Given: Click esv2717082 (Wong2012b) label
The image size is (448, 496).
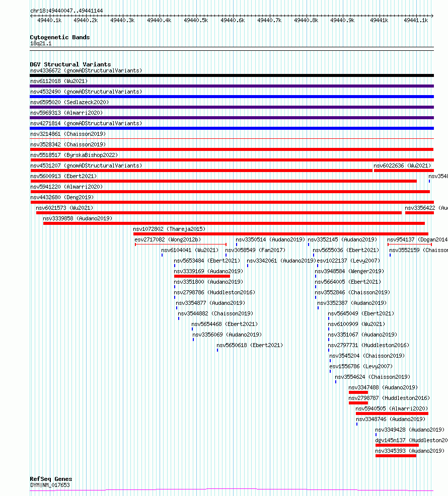Looking at the screenshot, I should pos(168,240).
